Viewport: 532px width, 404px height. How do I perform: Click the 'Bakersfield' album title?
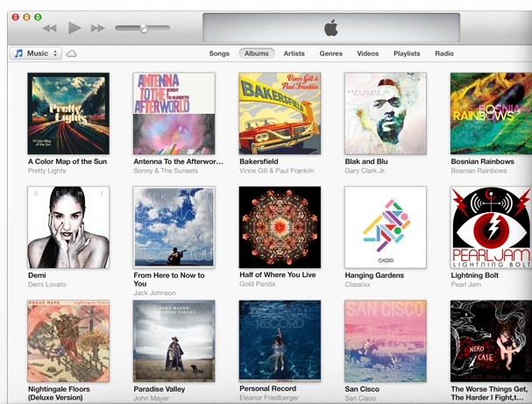tap(259, 161)
